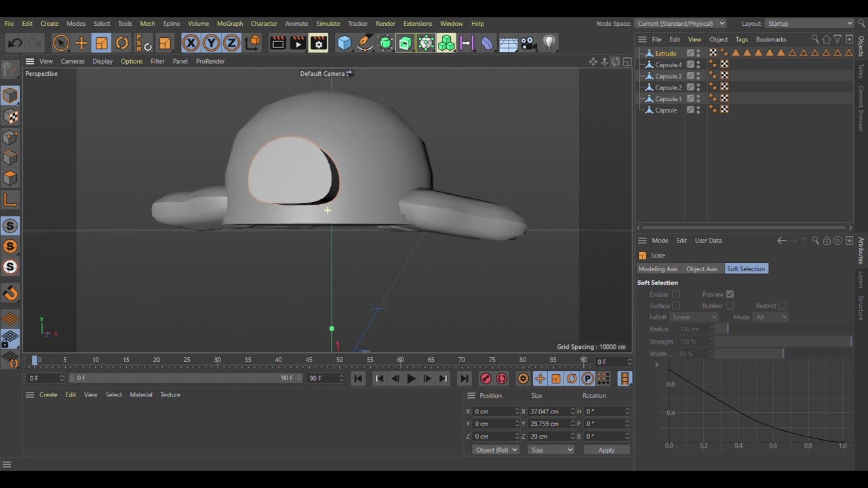868x488 pixels.
Task: Click the Undo arrow in the toolbar
Action: [x=14, y=43]
